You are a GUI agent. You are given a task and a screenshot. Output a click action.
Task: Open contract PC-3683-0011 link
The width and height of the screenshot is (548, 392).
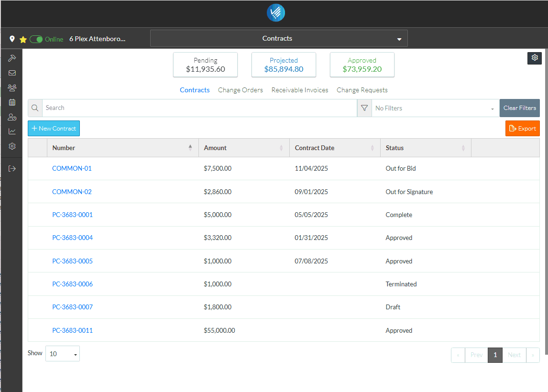coord(72,330)
